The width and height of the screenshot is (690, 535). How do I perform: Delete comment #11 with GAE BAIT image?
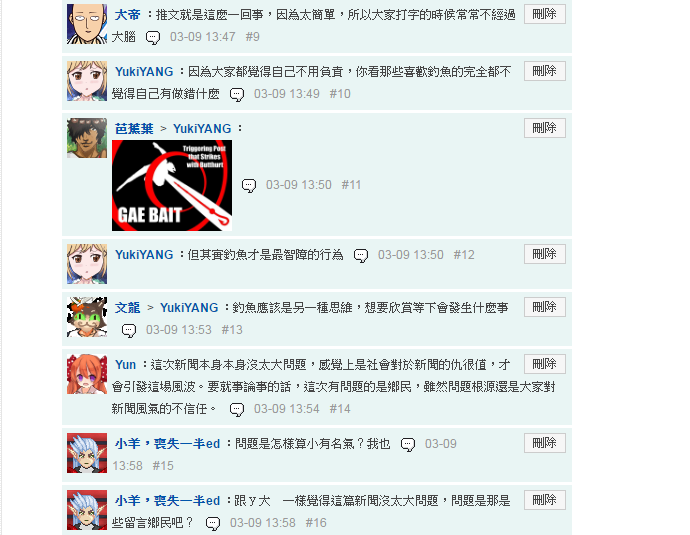point(544,128)
